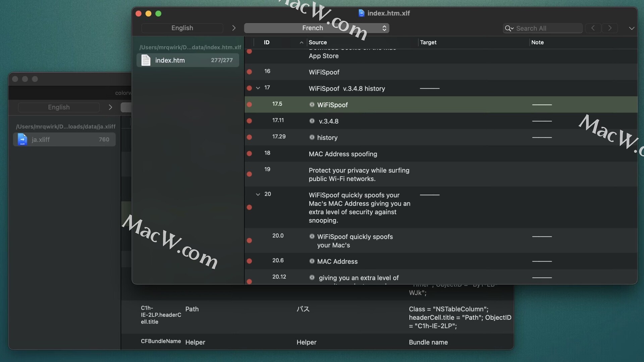Click the xlf document icon in window title
Viewport: 644px width, 362px height.
click(361, 13)
